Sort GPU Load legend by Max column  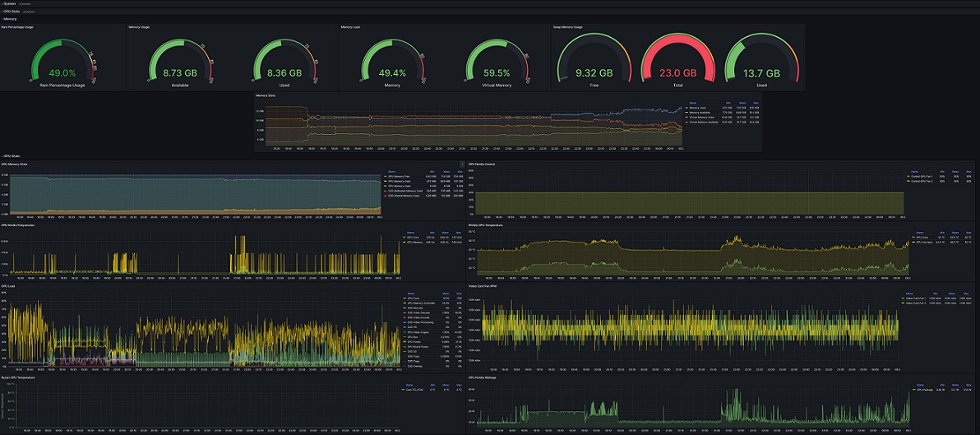[x=460, y=293]
